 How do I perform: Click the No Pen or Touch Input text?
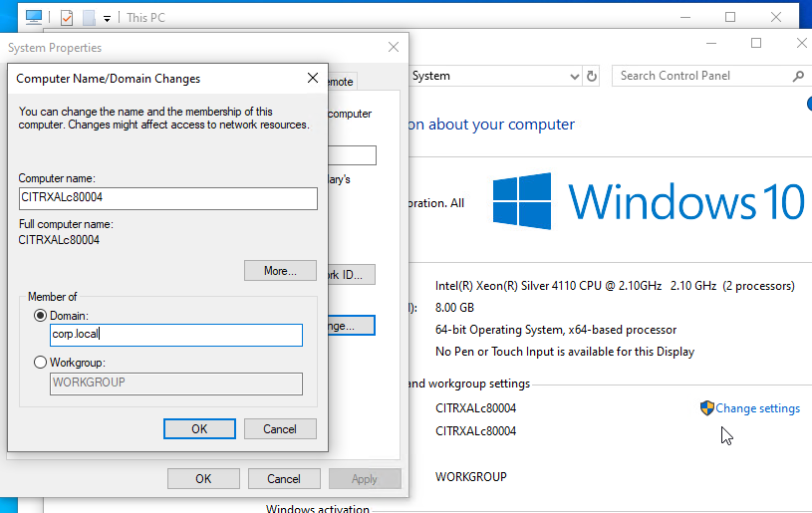click(565, 352)
